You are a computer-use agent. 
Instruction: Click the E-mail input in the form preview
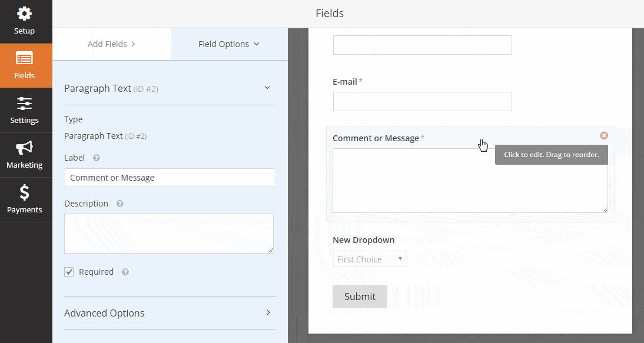click(x=422, y=101)
